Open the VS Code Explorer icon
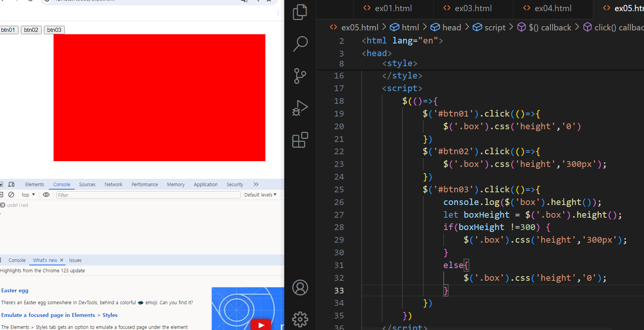Image resolution: width=644 pixels, height=330 pixels. point(300,12)
